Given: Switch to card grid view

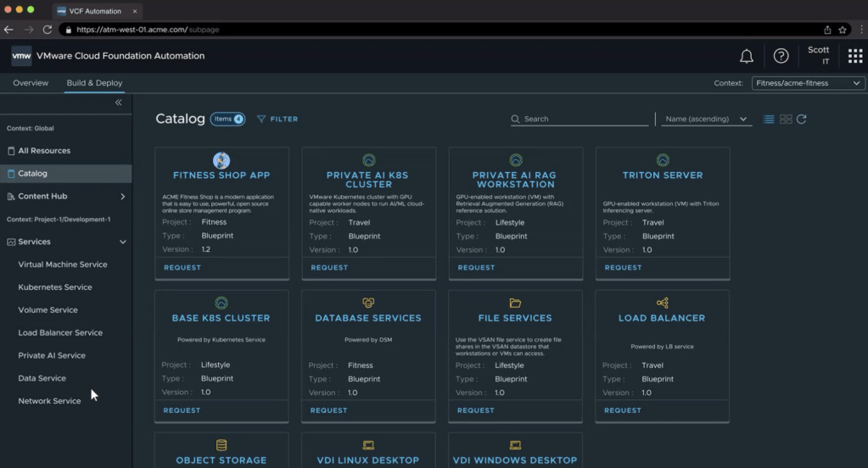Looking at the screenshot, I should pos(786,120).
